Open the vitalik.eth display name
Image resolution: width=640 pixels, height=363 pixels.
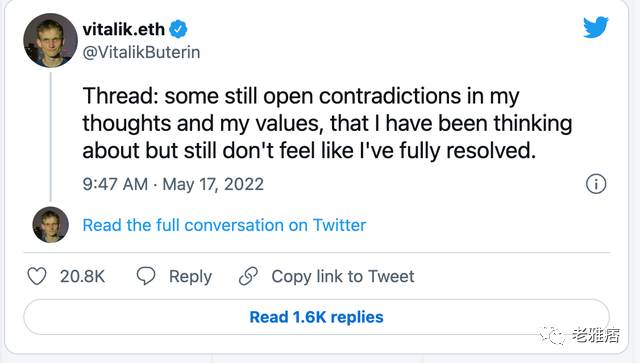124,29
